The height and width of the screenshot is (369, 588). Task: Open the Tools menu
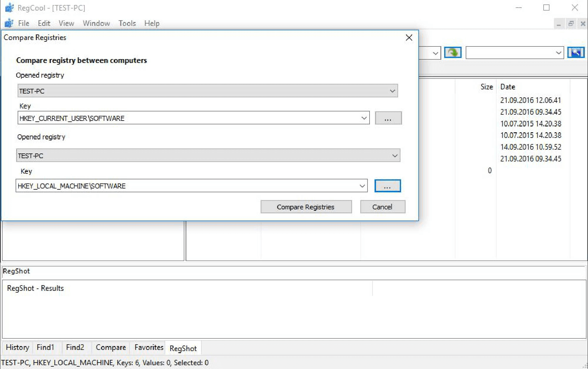pos(127,23)
